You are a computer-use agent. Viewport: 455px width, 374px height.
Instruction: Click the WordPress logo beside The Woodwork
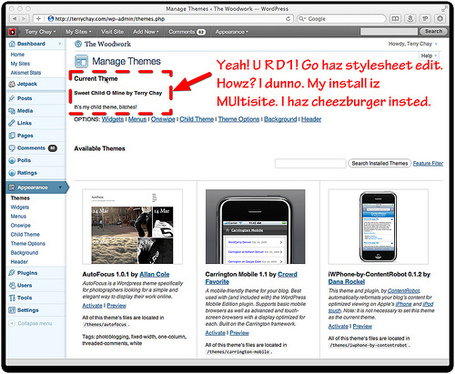pyautogui.click(x=78, y=44)
